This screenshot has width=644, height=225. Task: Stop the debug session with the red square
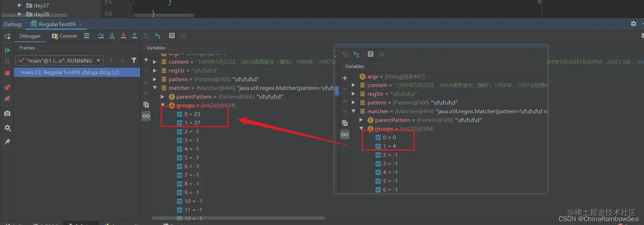(x=7, y=73)
